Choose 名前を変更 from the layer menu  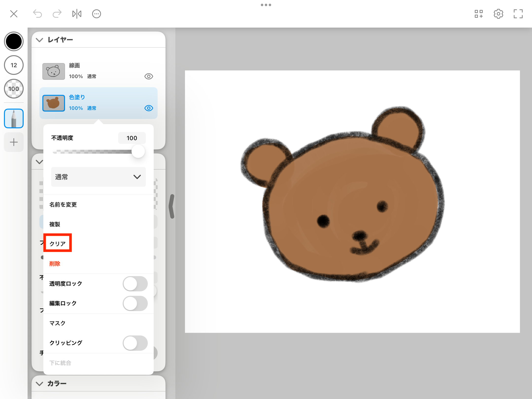click(63, 205)
